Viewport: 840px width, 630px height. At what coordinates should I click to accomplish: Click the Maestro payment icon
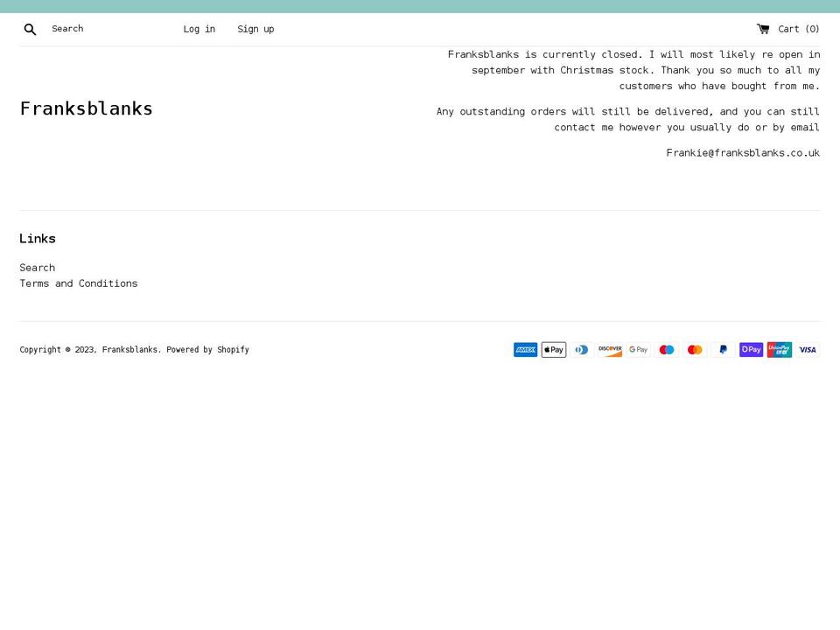(667, 350)
